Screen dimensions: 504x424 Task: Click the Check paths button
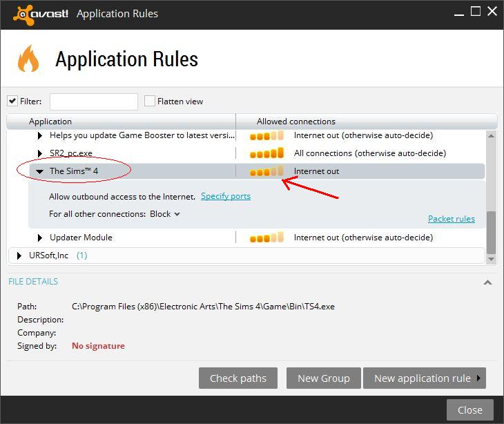coord(238,378)
